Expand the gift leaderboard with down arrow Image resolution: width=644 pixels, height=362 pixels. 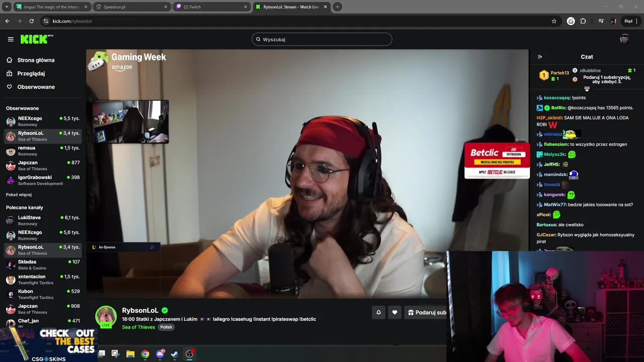point(587,89)
